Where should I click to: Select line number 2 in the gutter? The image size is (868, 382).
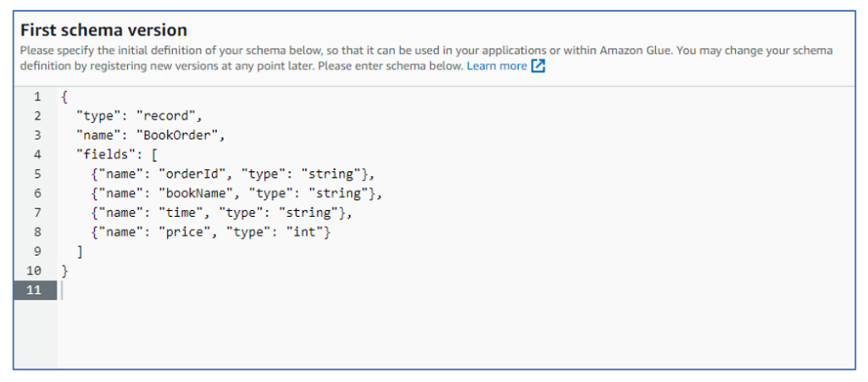coord(37,116)
